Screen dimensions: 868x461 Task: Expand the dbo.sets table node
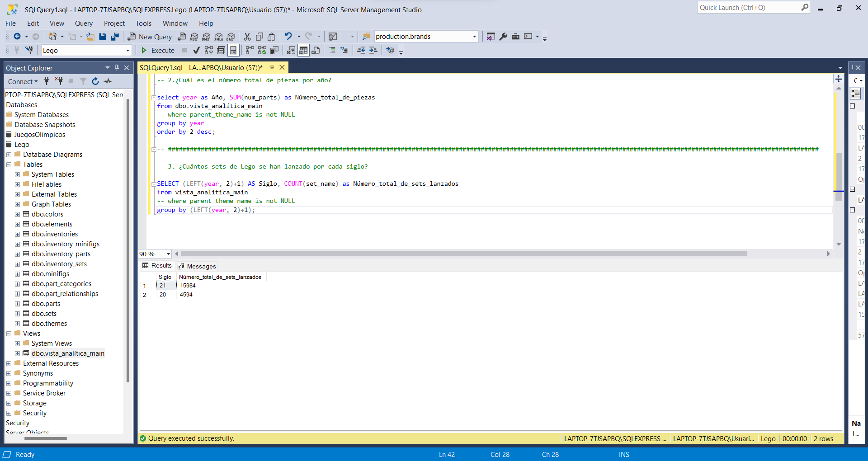pyautogui.click(x=17, y=314)
